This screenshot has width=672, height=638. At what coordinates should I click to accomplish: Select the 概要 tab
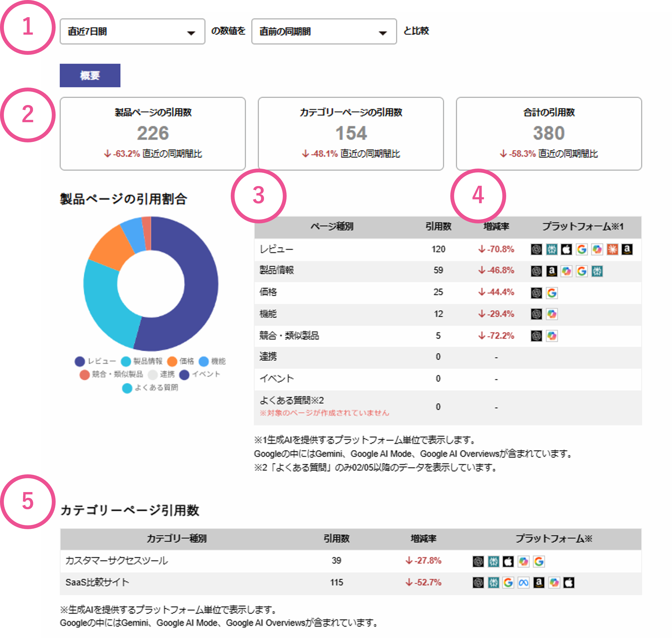[x=90, y=75]
